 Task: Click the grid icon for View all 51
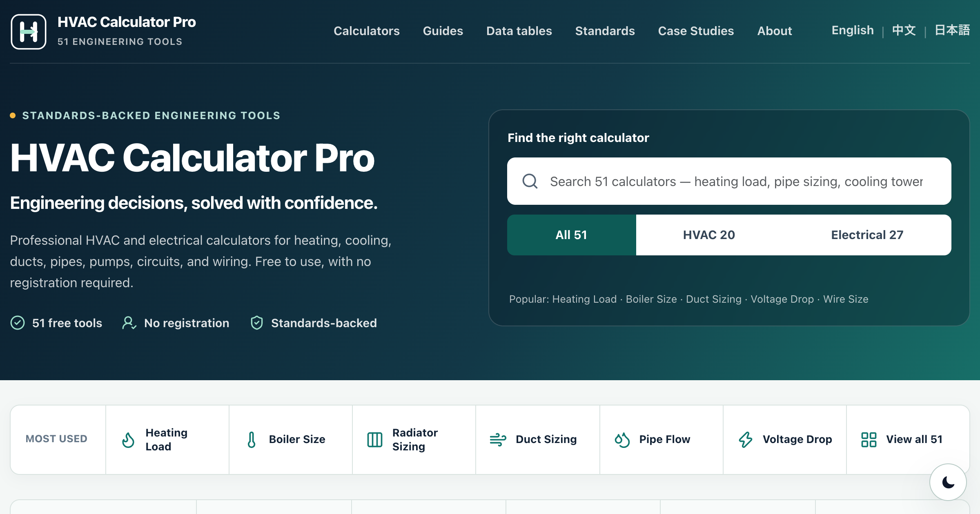869,440
